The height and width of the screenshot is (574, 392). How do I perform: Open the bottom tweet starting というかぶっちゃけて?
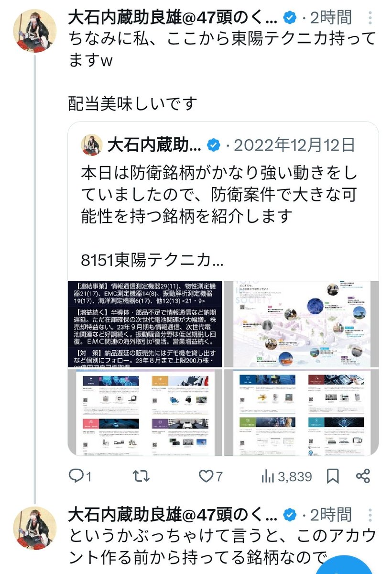[x=222, y=546]
